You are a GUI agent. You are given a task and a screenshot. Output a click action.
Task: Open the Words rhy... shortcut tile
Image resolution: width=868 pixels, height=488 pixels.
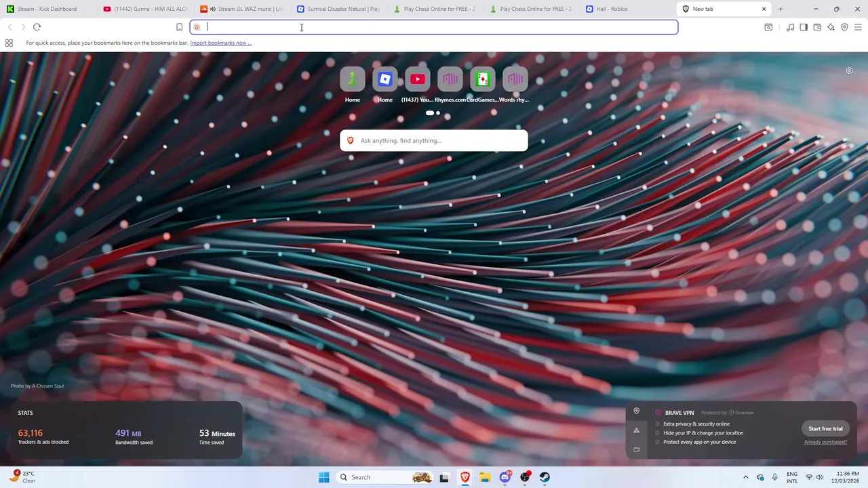(x=515, y=79)
